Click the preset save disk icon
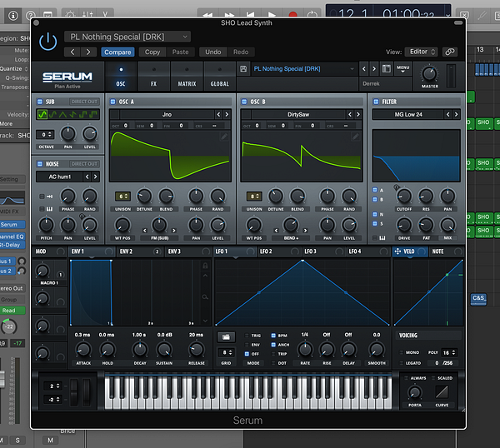 242,69
